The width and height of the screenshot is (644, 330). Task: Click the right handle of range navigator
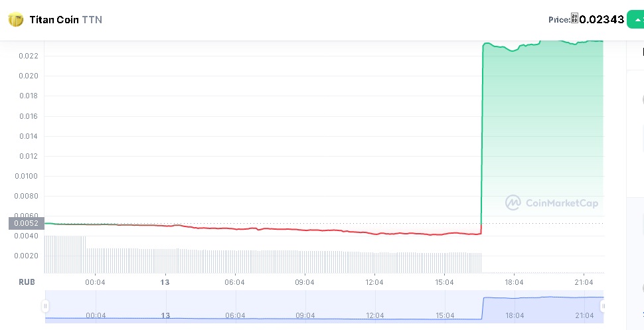[603, 305]
